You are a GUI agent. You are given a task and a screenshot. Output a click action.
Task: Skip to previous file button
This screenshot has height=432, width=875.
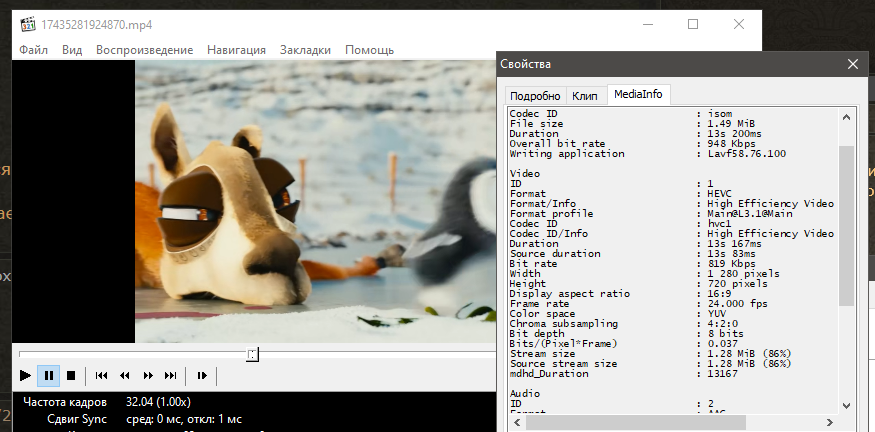pos(101,376)
